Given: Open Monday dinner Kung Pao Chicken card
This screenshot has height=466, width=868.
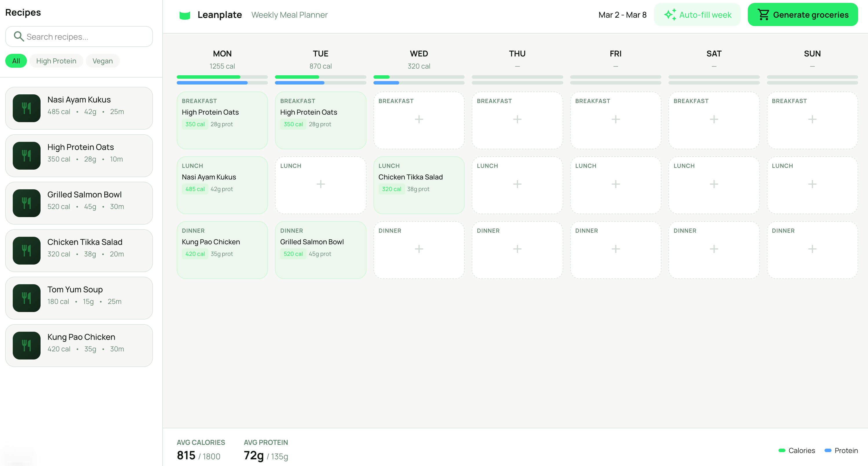Looking at the screenshot, I should (222, 249).
